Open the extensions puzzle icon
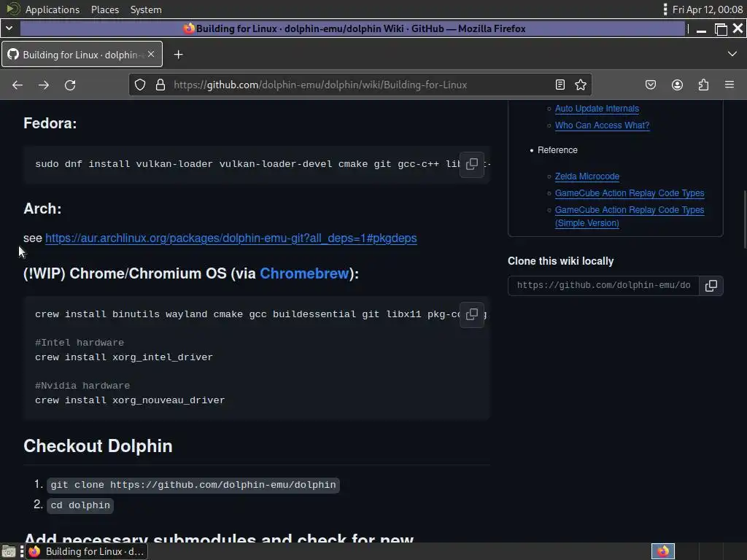 pyautogui.click(x=703, y=85)
